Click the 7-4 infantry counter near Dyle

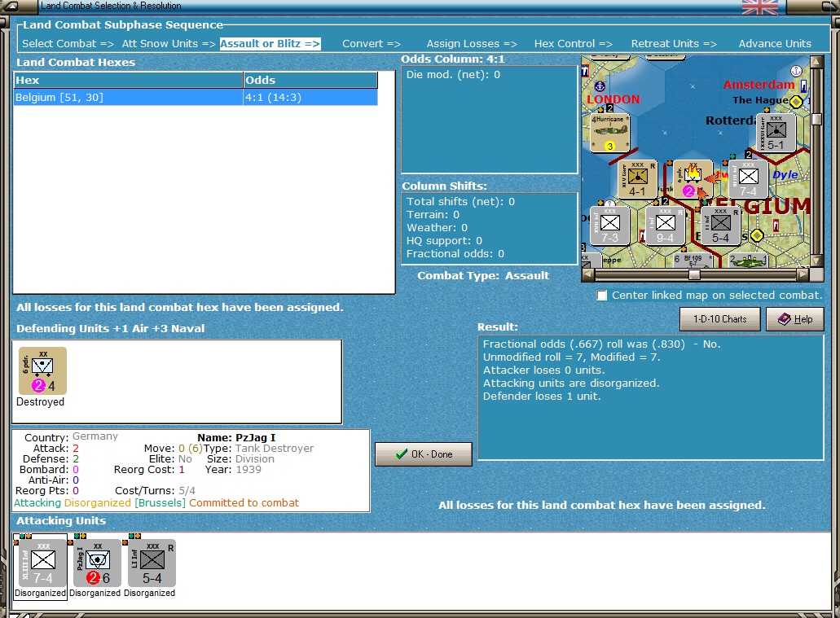(749, 179)
